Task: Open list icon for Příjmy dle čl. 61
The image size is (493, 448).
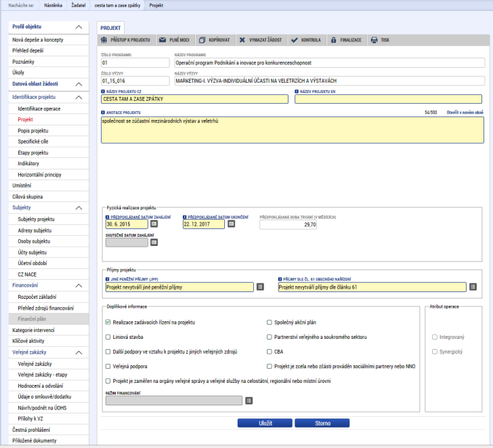Action: 473,287
